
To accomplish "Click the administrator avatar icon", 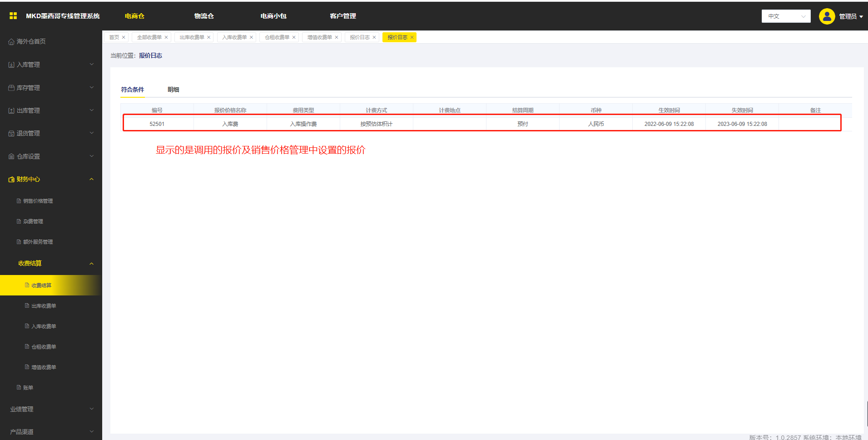I will click(x=827, y=16).
